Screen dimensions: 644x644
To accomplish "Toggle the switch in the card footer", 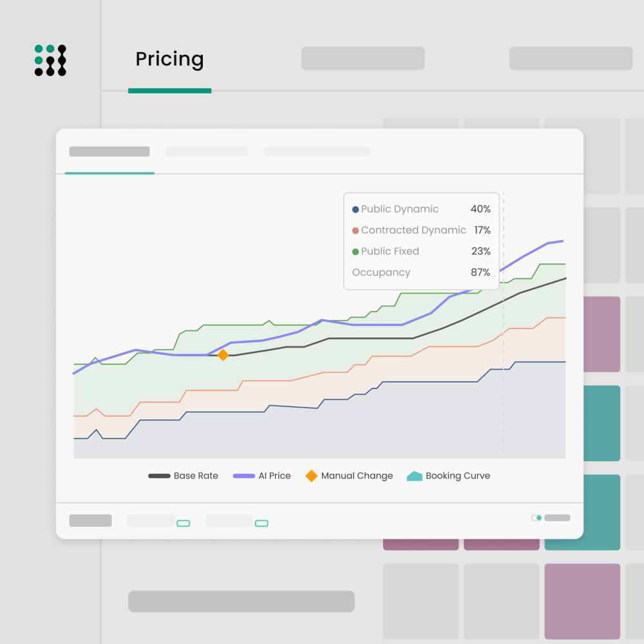I will tap(536, 518).
